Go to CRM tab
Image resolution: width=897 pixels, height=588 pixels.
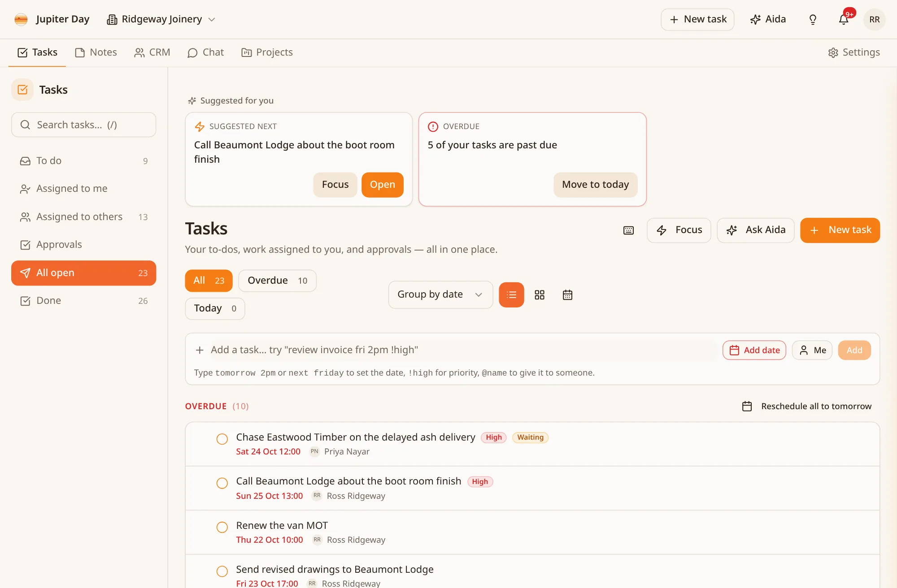pos(152,52)
